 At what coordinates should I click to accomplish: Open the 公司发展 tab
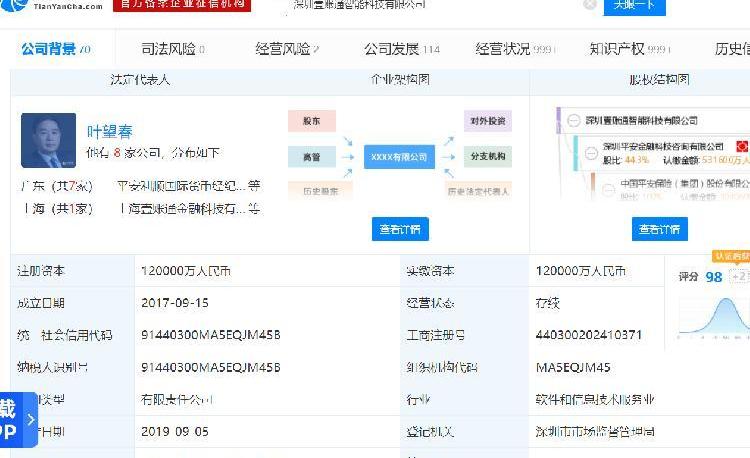402,49
